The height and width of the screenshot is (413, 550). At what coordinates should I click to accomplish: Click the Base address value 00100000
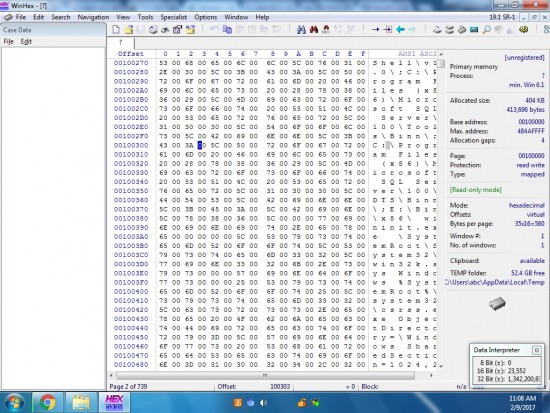tap(531, 122)
